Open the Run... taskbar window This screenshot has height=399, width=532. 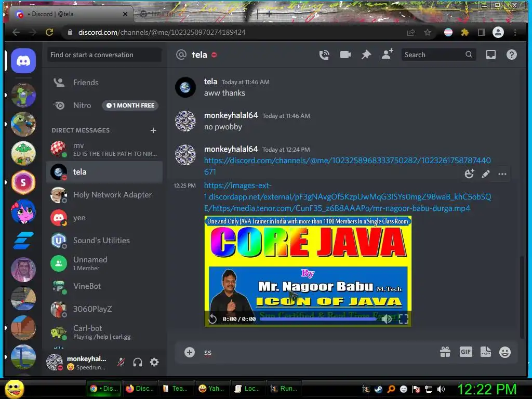(284, 389)
